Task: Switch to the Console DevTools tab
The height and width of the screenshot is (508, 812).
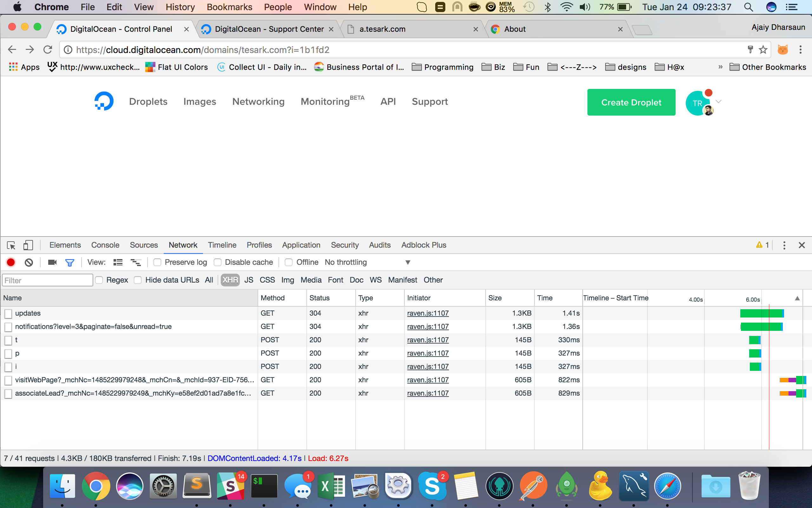Action: 105,245
